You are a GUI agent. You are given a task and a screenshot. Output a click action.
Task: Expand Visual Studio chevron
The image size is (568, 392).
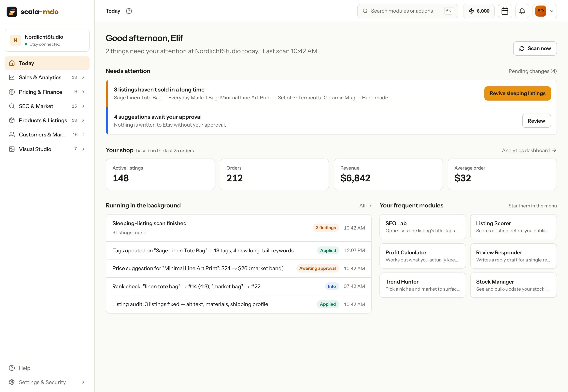click(x=83, y=149)
